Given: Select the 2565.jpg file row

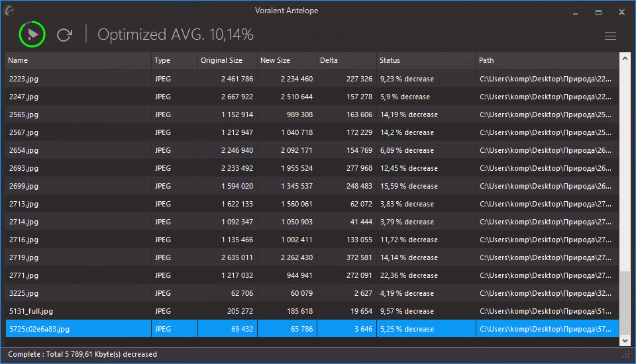Looking at the screenshot, I should click(x=312, y=114).
